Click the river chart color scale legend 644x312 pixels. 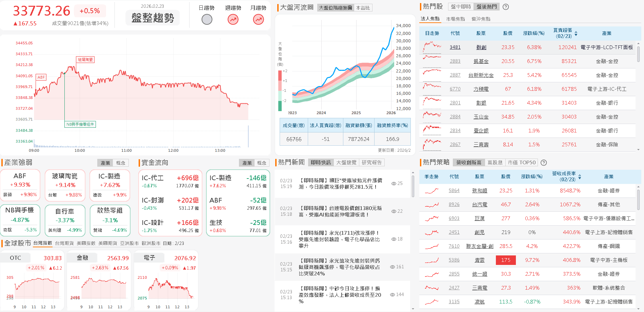coord(280,89)
